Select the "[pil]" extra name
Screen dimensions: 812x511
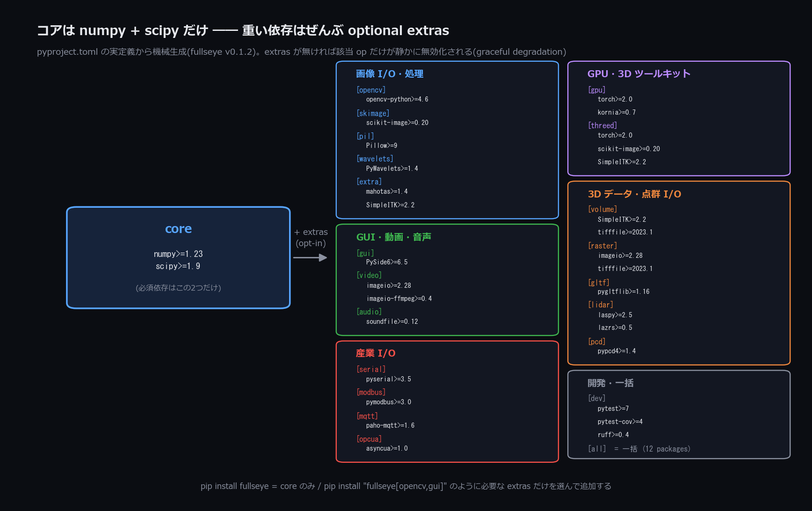(x=365, y=136)
